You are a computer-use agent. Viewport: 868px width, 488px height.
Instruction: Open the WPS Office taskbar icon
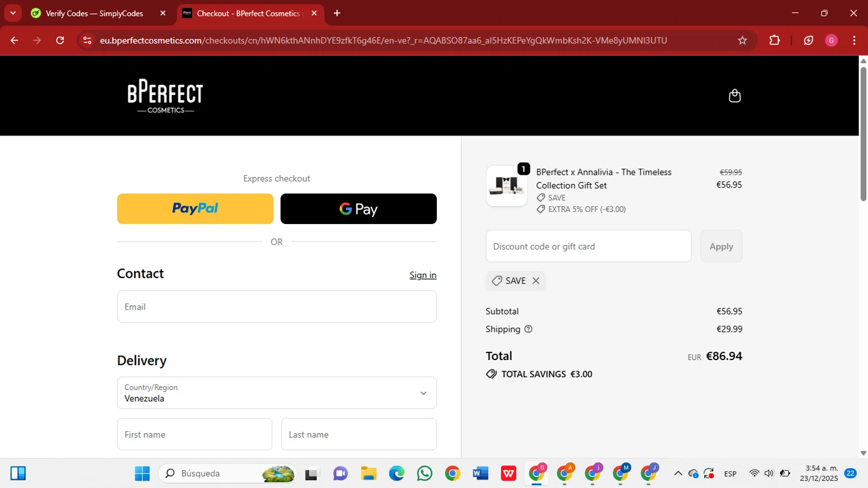coord(508,474)
